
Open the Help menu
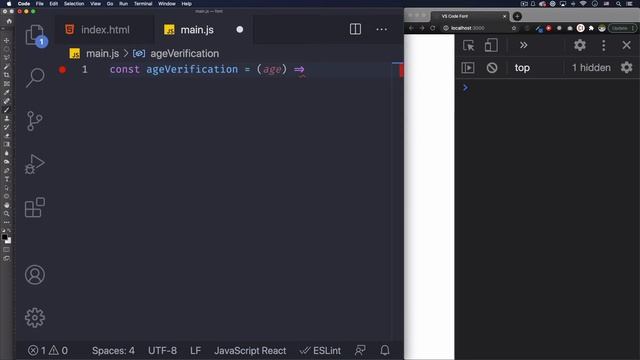click(187, 4)
